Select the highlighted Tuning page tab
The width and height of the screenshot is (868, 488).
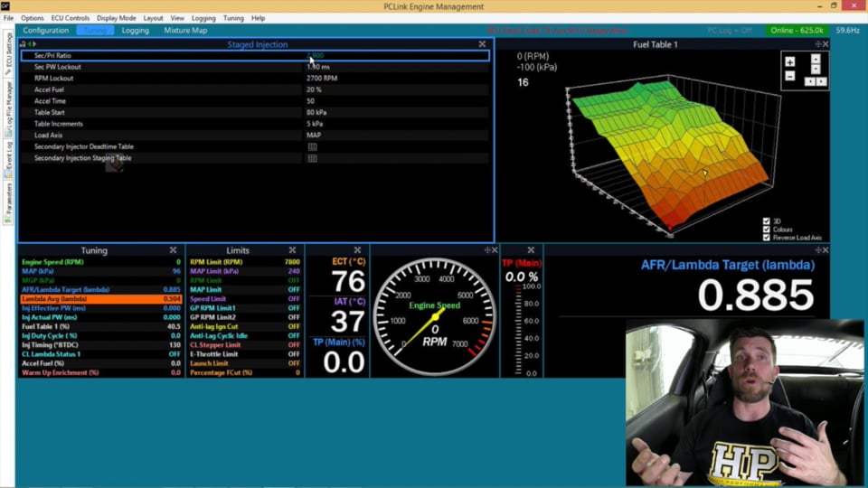[95, 31]
